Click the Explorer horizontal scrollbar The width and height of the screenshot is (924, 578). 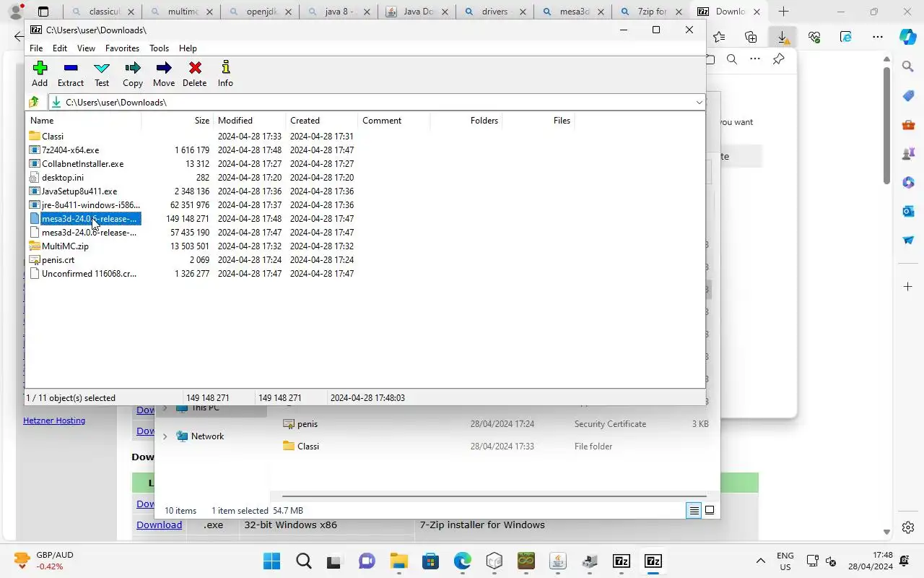494,496
